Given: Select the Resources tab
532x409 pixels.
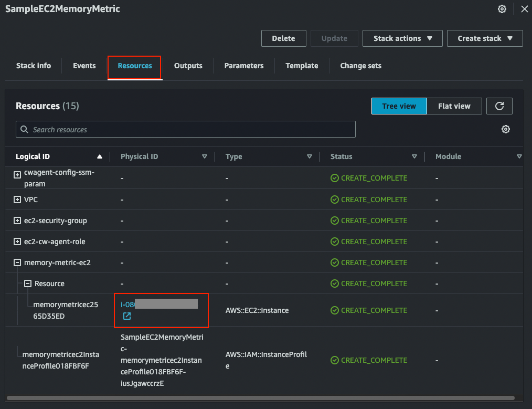Looking at the screenshot, I should (x=135, y=66).
